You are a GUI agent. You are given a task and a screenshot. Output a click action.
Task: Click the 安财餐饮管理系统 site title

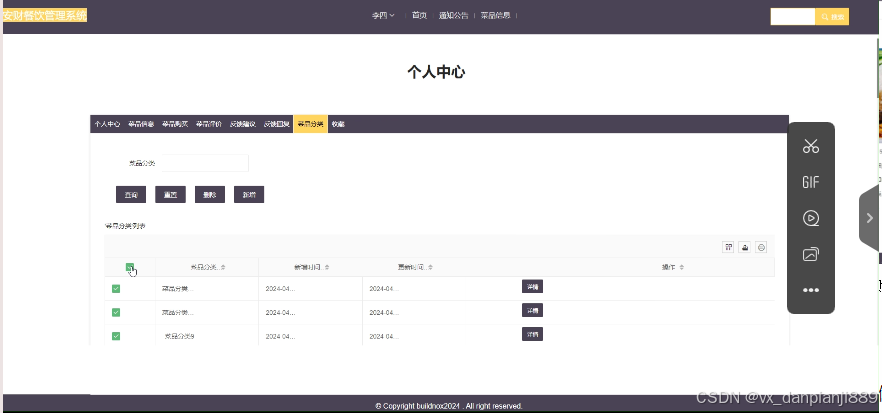44,15
